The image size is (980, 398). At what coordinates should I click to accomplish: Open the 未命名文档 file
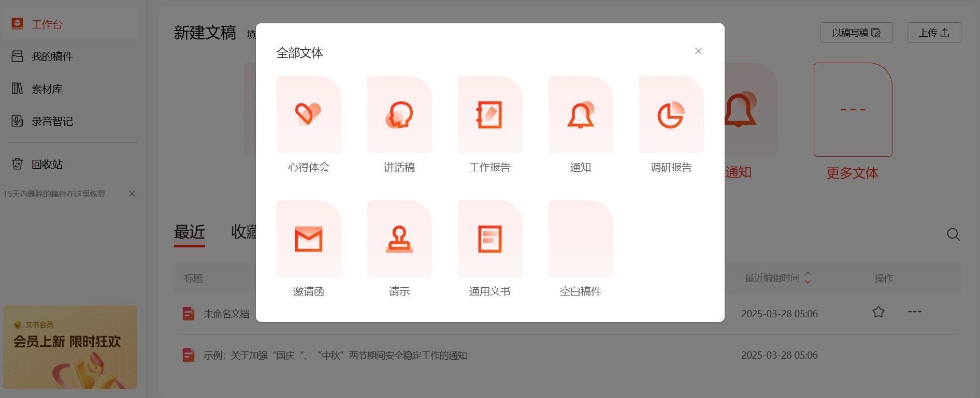pos(226,314)
